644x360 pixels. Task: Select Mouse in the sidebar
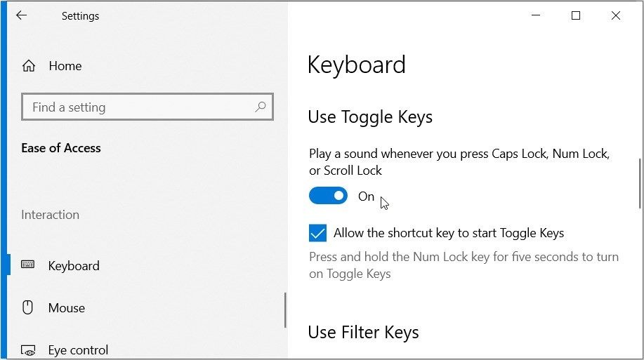(67, 308)
